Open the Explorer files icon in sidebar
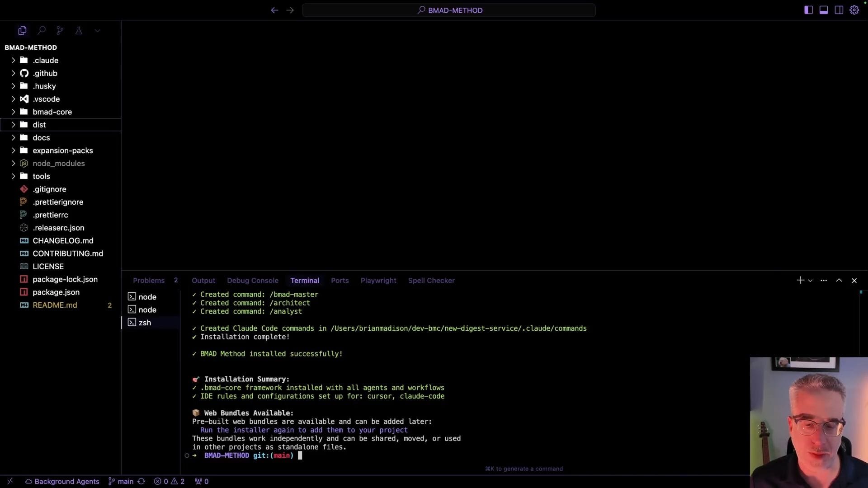The height and width of the screenshot is (488, 868). click(x=22, y=31)
